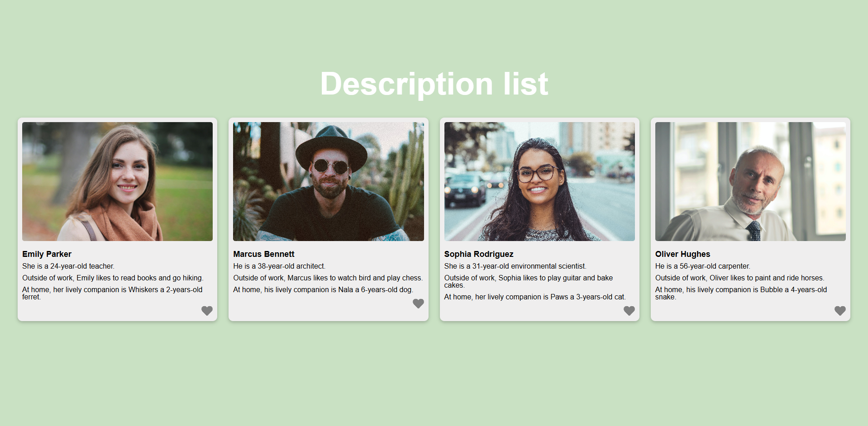The image size is (868, 426).
Task: Select the line about Nala the dog
Action: (x=323, y=289)
